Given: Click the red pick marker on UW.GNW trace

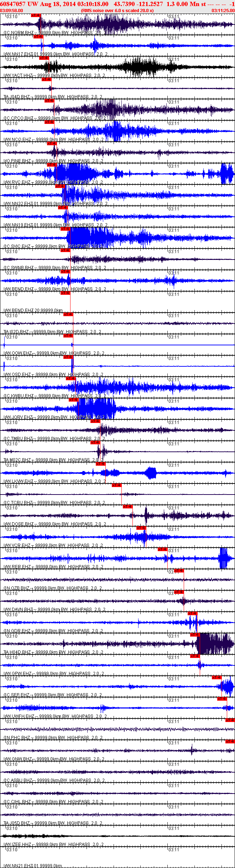Looking at the screenshot, I should [230, 742].
